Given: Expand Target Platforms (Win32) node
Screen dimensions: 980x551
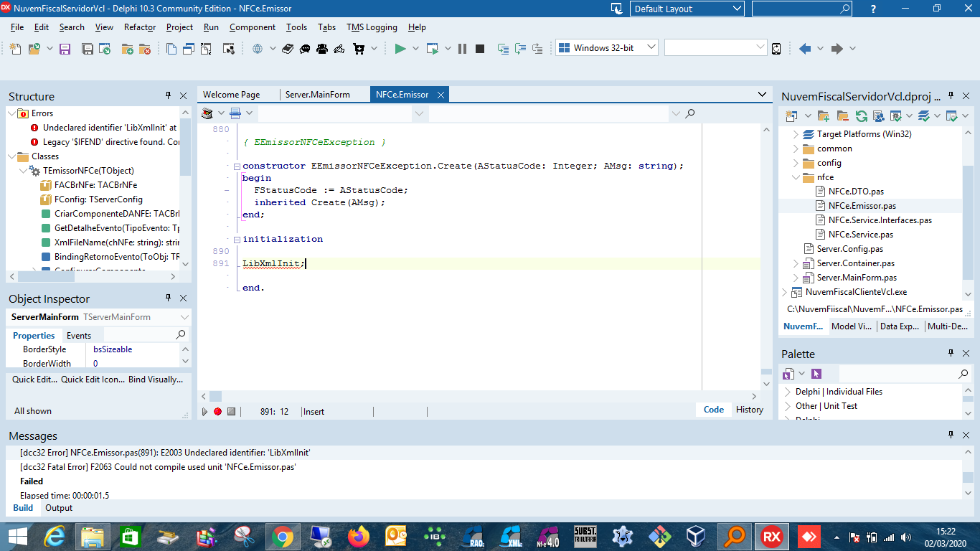Looking at the screenshot, I should tap(796, 134).
